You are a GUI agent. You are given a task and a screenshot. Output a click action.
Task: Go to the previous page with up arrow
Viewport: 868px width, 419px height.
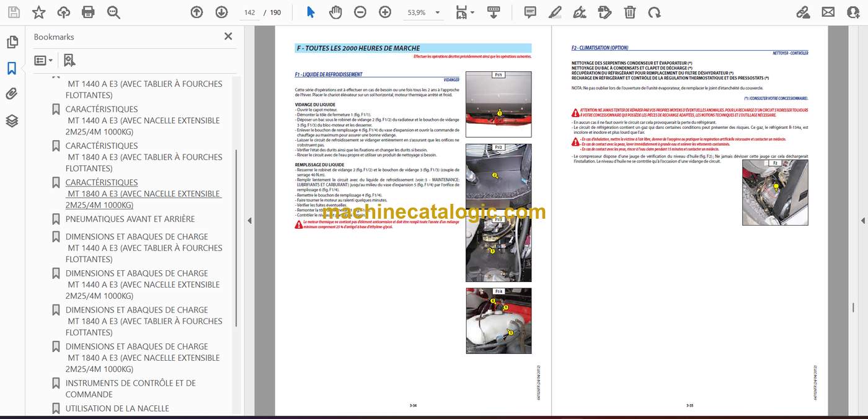tap(197, 12)
